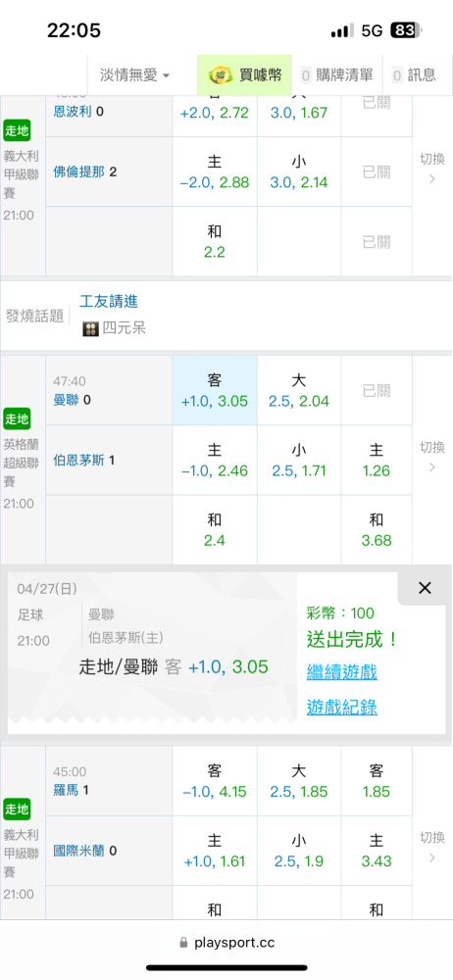Image resolution: width=453 pixels, height=980 pixels.
Task: Select 伯恩茅斯 主 −1.0, 2.46 odds
Action: [x=215, y=460]
